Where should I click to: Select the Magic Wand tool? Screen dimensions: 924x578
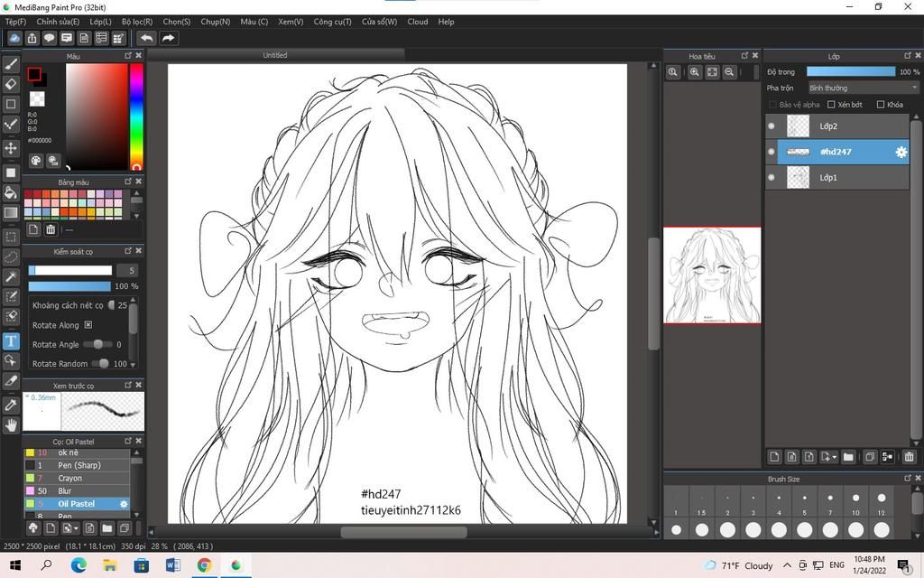(x=11, y=276)
